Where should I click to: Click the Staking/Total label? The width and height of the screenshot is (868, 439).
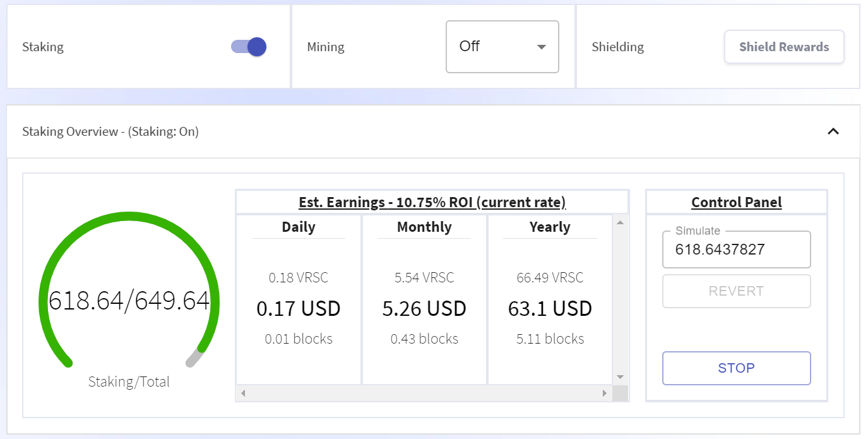point(129,382)
